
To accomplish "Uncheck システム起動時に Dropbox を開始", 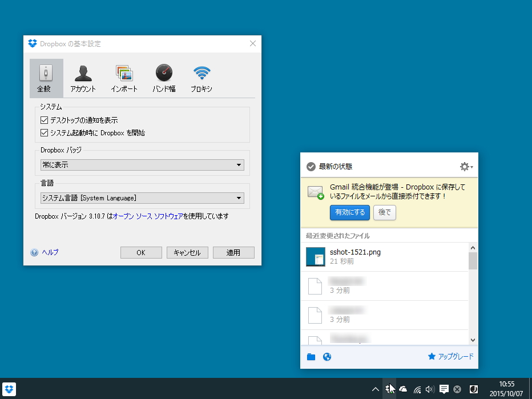I will (x=44, y=132).
